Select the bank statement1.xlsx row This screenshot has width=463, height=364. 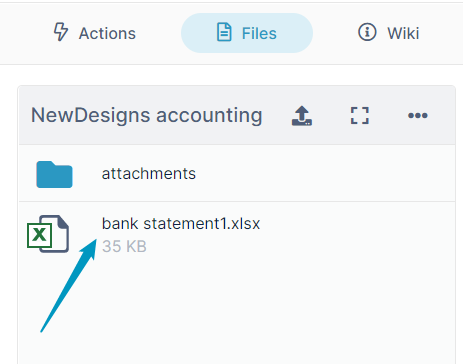[237, 234]
